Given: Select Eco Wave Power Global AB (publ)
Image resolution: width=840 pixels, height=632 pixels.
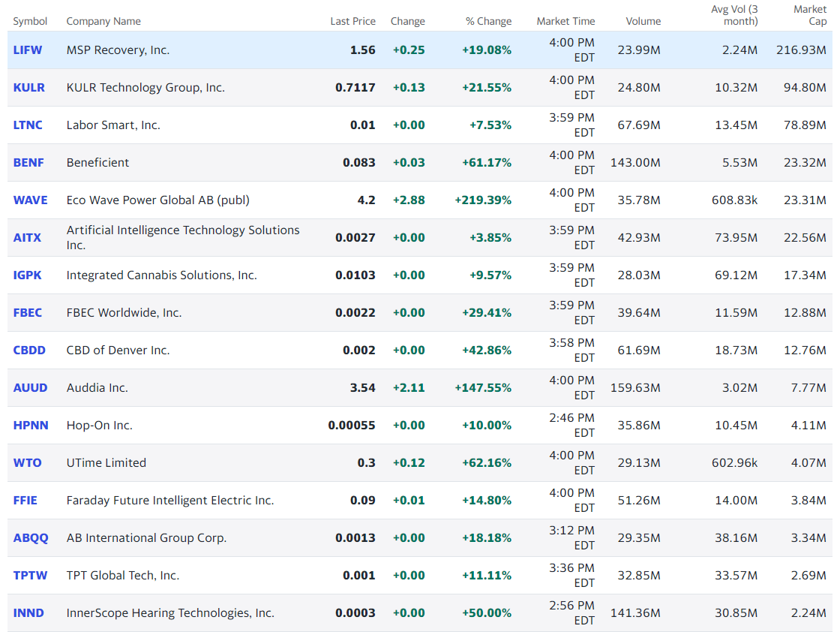Looking at the screenshot, I should 158,200.
